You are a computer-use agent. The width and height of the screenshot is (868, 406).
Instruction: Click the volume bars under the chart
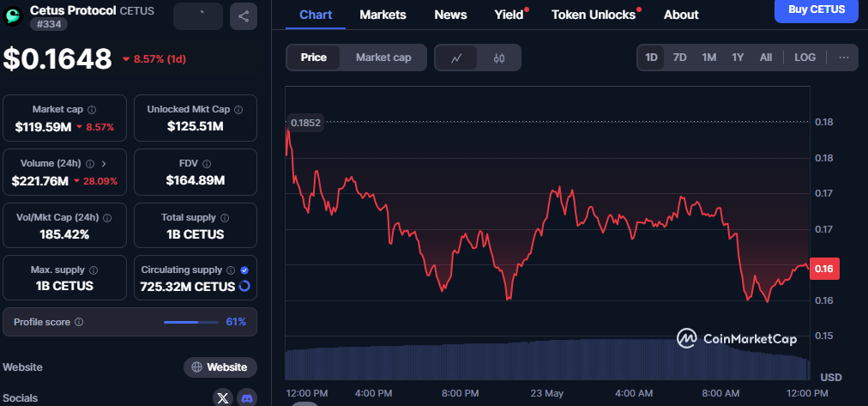point(547,360)
